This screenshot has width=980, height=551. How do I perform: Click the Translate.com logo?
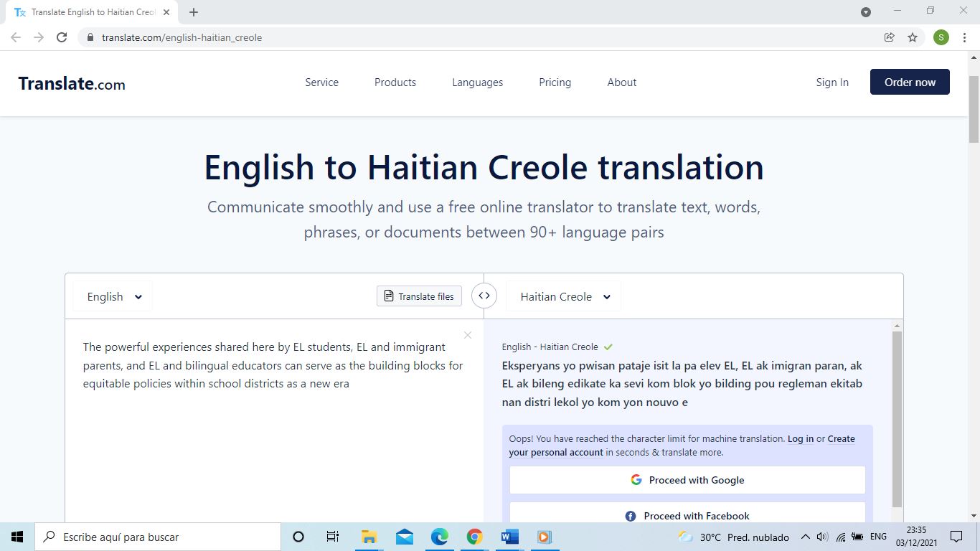(x=72, y=84)
